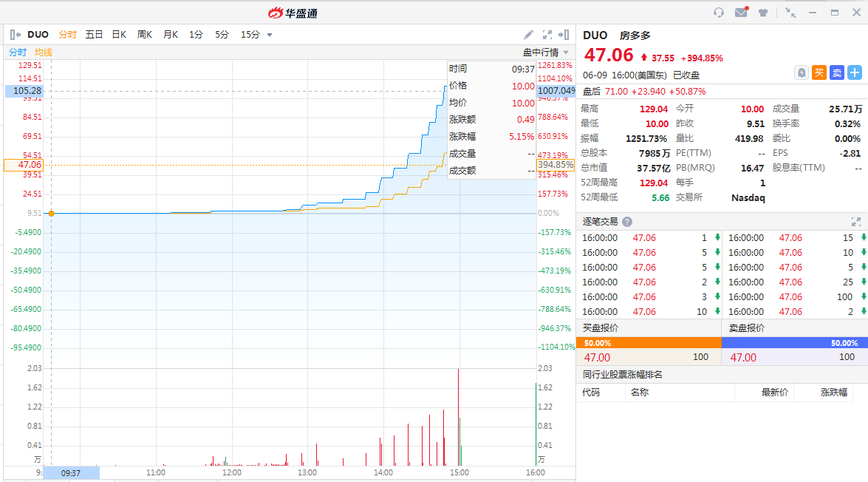Click the 同行业股票涨幅排名 heading
Image resolution: width=868 pixels, height=482 pixels.
point(622,375)
